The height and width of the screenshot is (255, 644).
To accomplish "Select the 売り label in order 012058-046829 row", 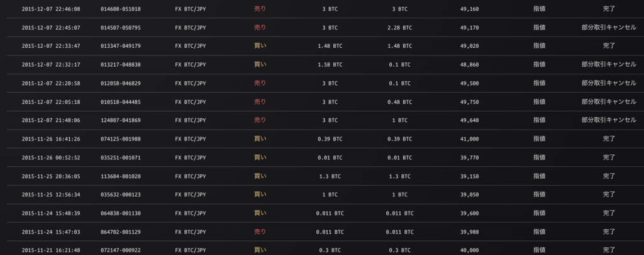I will pyautogui.click(x=260, y=83).
